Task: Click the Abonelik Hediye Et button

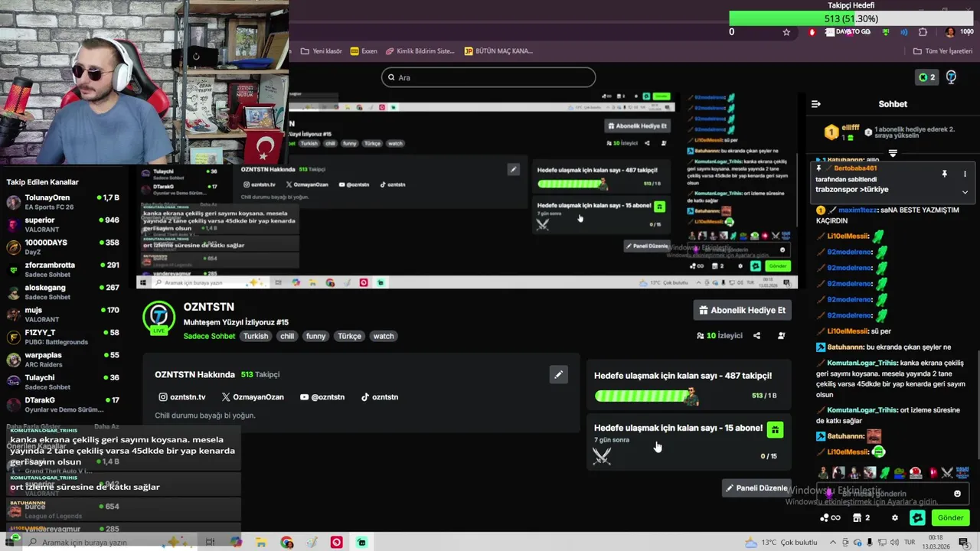Action: 742,310
